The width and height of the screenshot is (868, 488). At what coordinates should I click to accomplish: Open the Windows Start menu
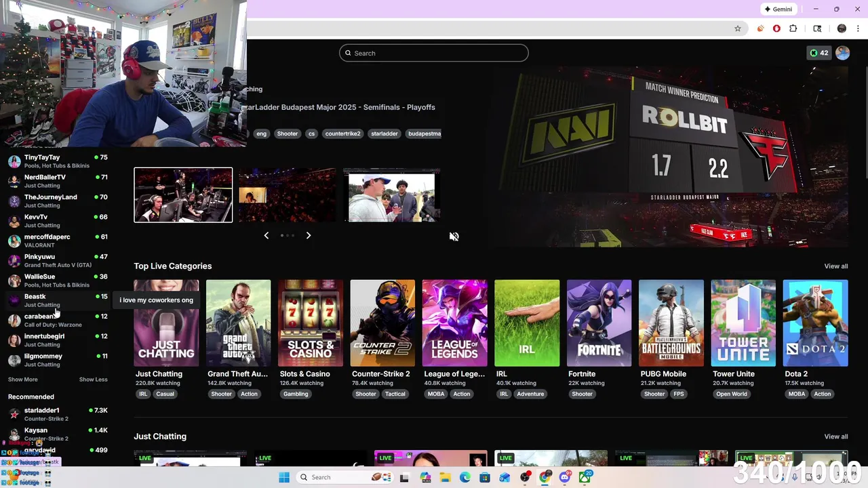(284, 477)
